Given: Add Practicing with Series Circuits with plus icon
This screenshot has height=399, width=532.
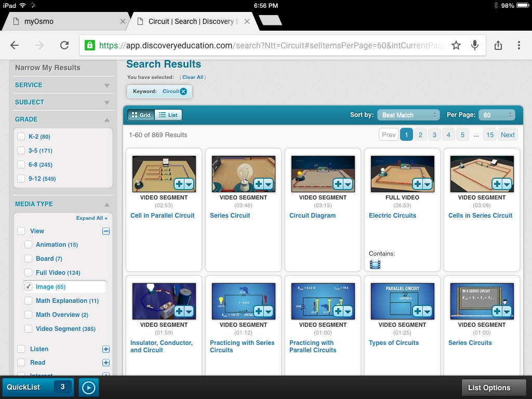Looking at the screenshot, I should pyautogui.click(x=259, y=312).
